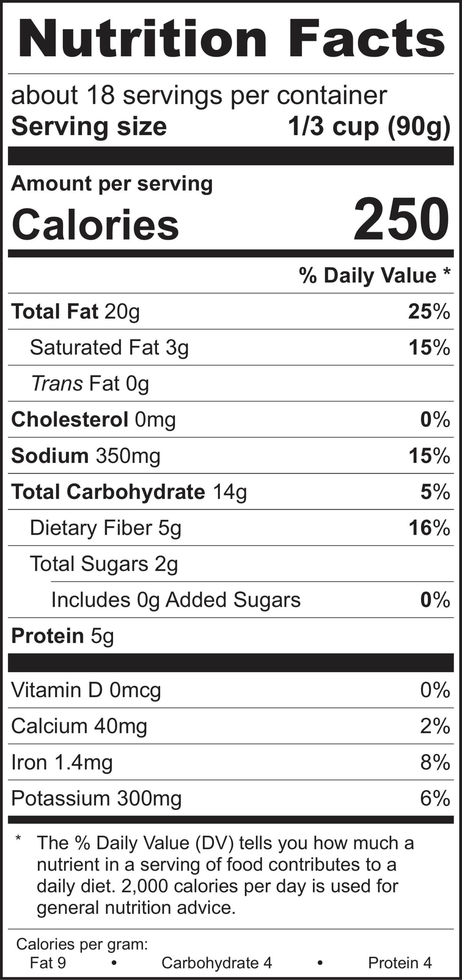462x980 pixels.
Task: Click the Calcium 40mg text
Action: [x=79, y=726]
